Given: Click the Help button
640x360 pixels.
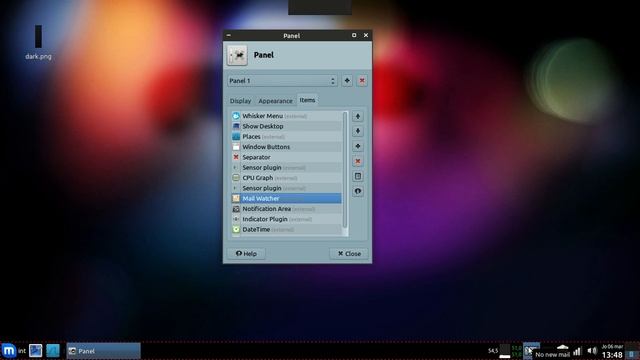Looking at the screenshot, I should [x=246, y=253].
